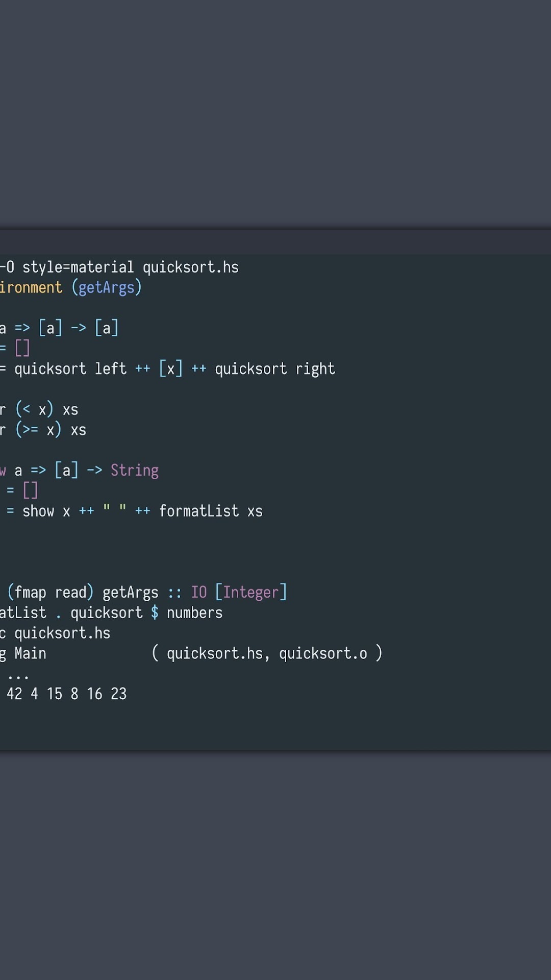Click 'numbers' at the end of the line
The height and width of the screenshot is (980, 551).
coord(195,612)
